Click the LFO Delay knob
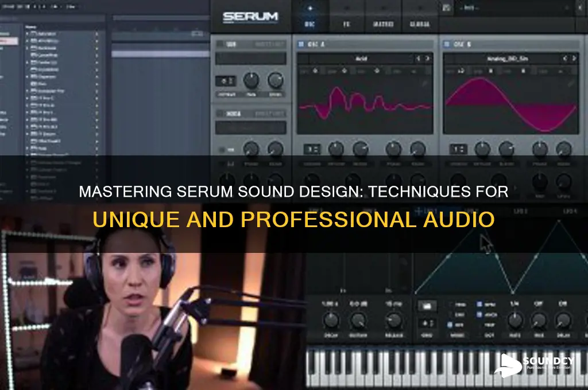588x390 pixels. 563,321
